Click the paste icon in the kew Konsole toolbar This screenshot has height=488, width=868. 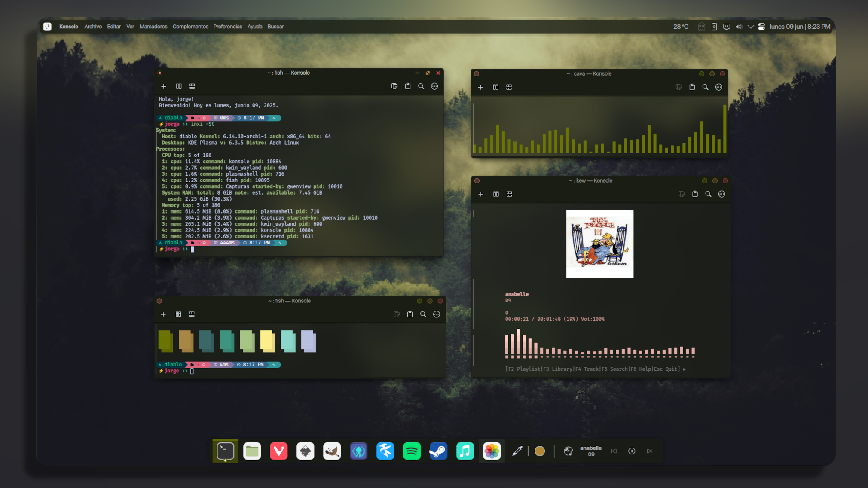coord(695,194)
